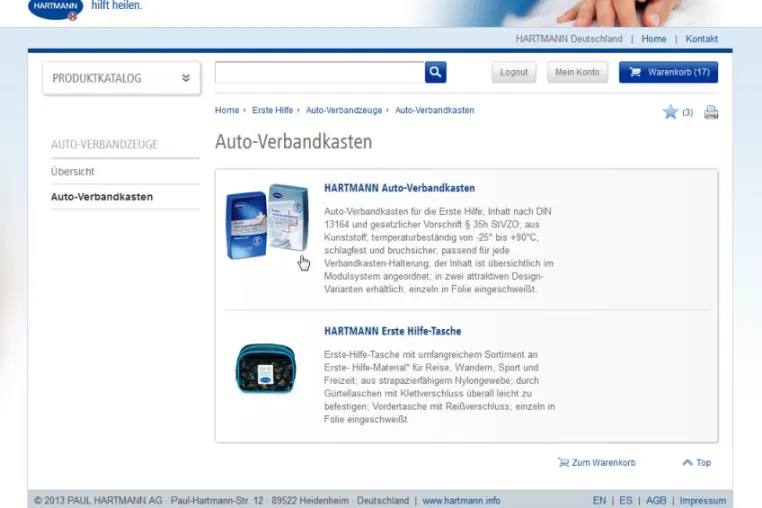Click the Erste Hilfe-Tasche bag image
The height and width of the screenshot is (508, 762).
(266, 368)
